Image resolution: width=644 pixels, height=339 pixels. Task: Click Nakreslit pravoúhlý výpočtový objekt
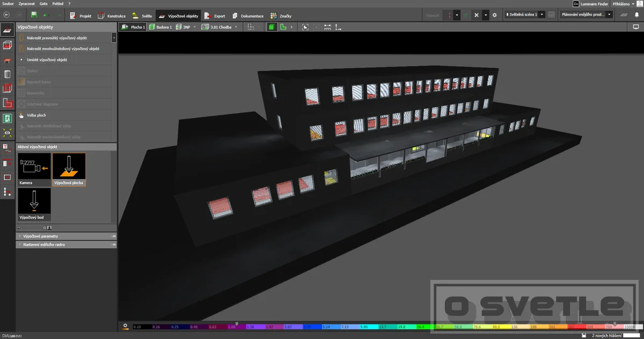(57, 38)
